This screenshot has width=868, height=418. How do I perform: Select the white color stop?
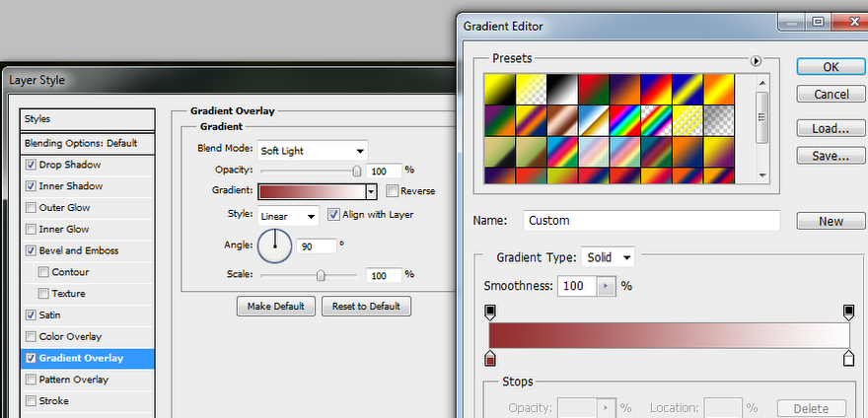pyautogui.click(x=848, y=358)
